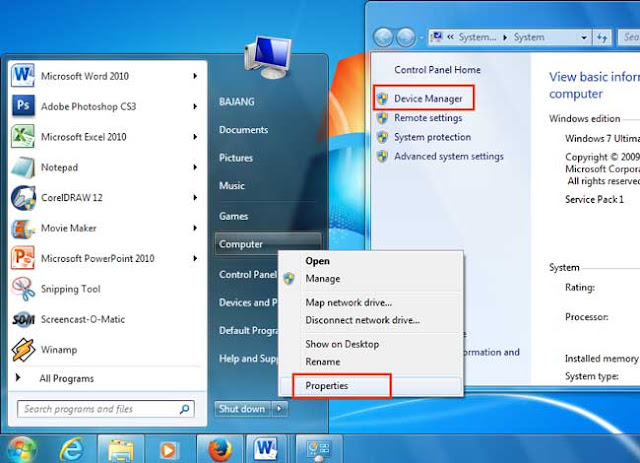Open the Shut down options arrow
Image resolution: width=640 pixels, height=463 pixels.
[x=280, y=408]
